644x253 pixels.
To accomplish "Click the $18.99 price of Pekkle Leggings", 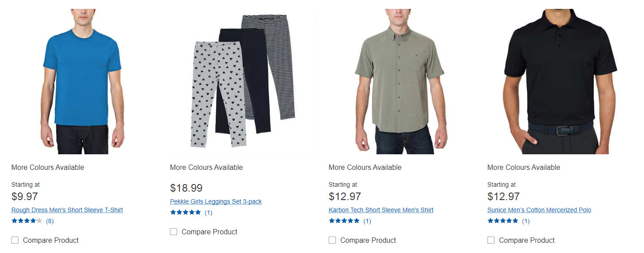I will tap(186, 188).
